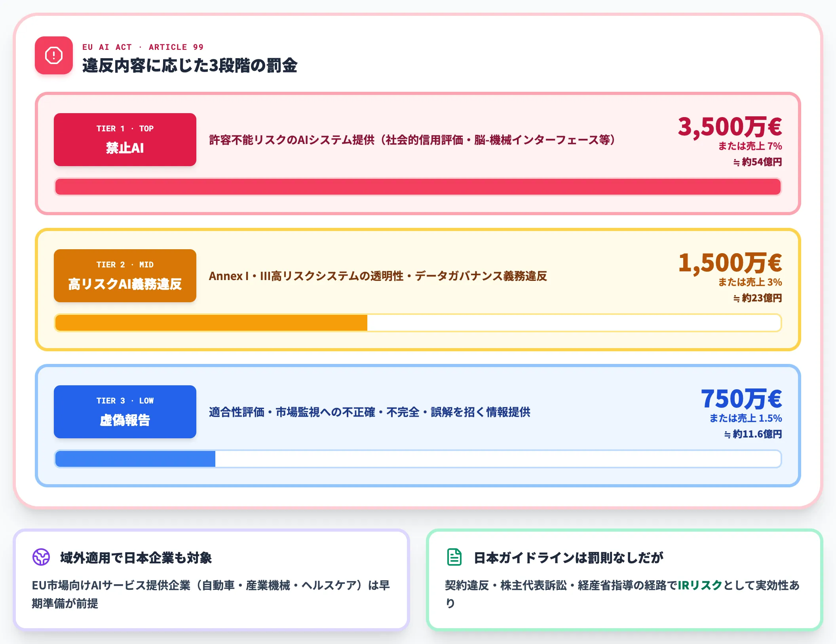Click the 適合性評価・市場監視 description text

(370, 412)
